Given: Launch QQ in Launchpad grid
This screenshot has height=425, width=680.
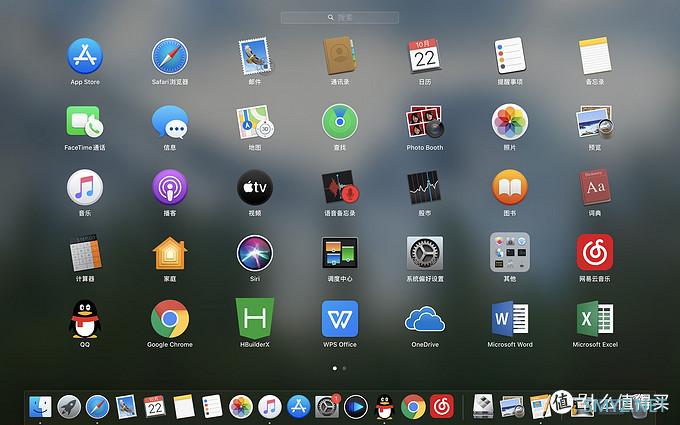Looking at the screenshot, I should [x=85, y=319].
